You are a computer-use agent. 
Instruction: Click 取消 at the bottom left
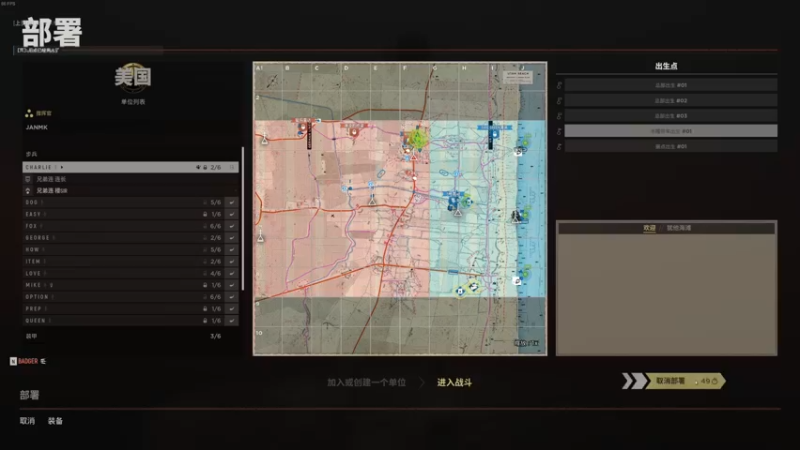[x=27, y=421]
